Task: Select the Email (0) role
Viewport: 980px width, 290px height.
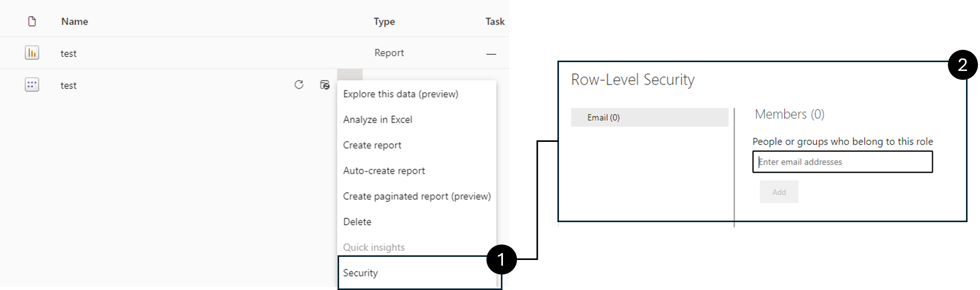Action: click(650, 118)
